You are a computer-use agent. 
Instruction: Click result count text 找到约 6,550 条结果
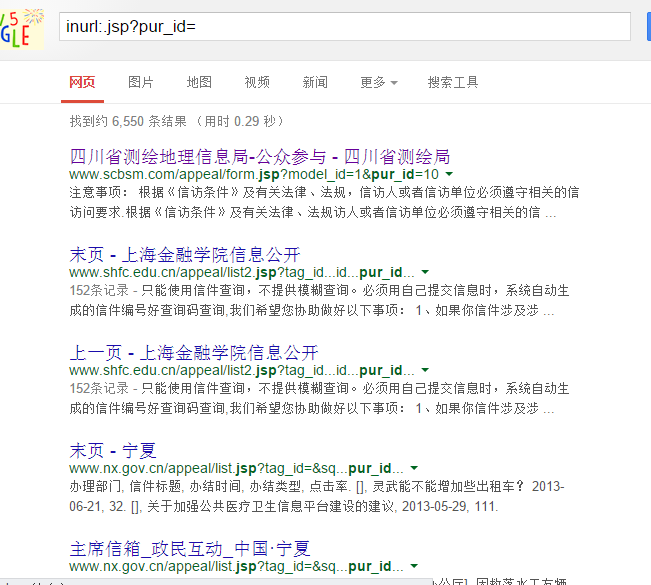128,121
